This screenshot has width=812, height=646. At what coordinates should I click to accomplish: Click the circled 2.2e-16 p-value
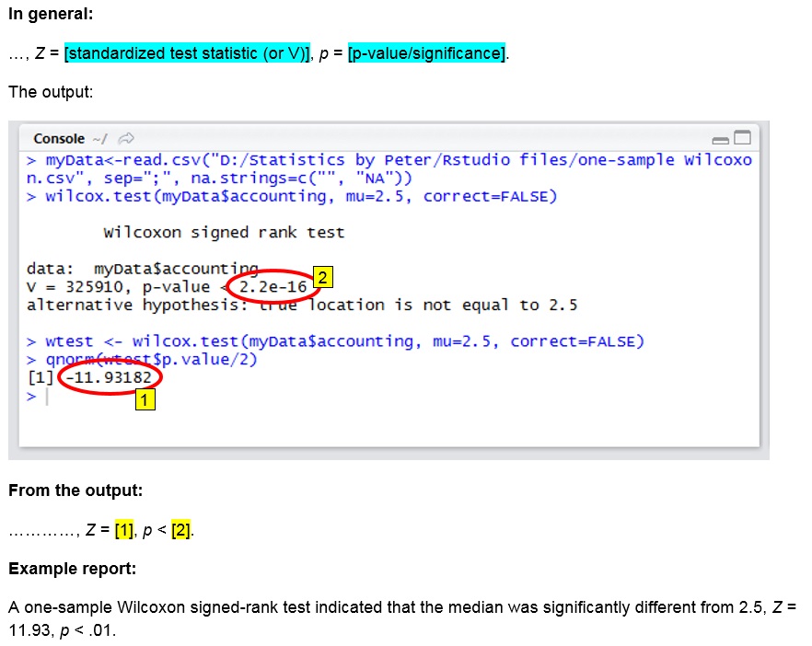point(273,287)
